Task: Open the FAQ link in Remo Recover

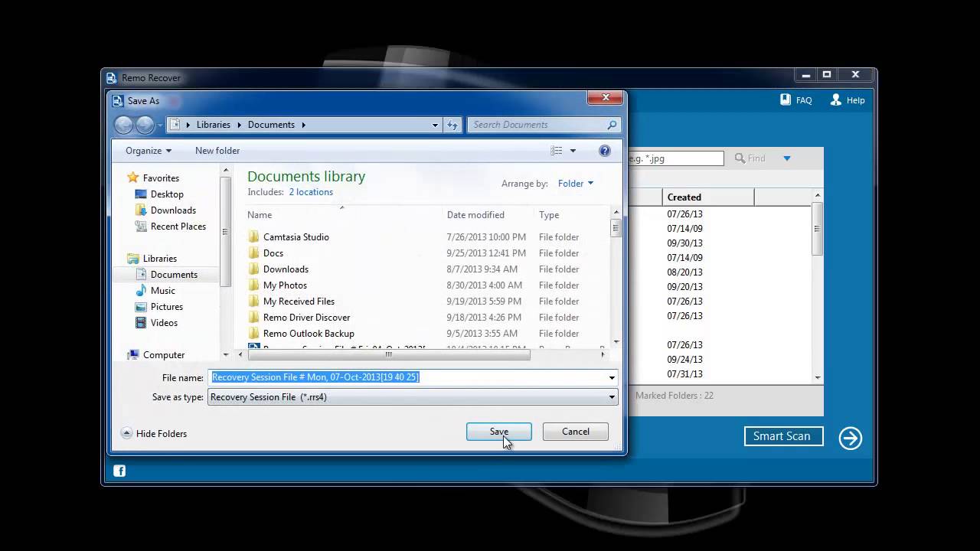Action: click(x=796, y=100)
